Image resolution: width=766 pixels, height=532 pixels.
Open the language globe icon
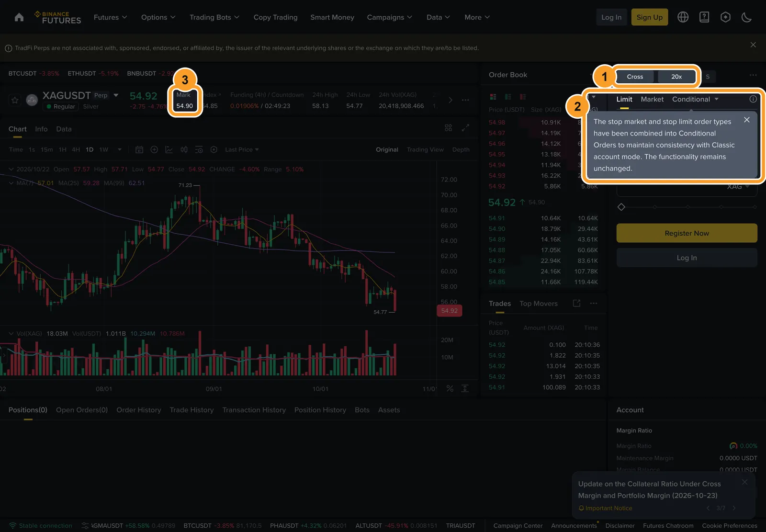683,17
